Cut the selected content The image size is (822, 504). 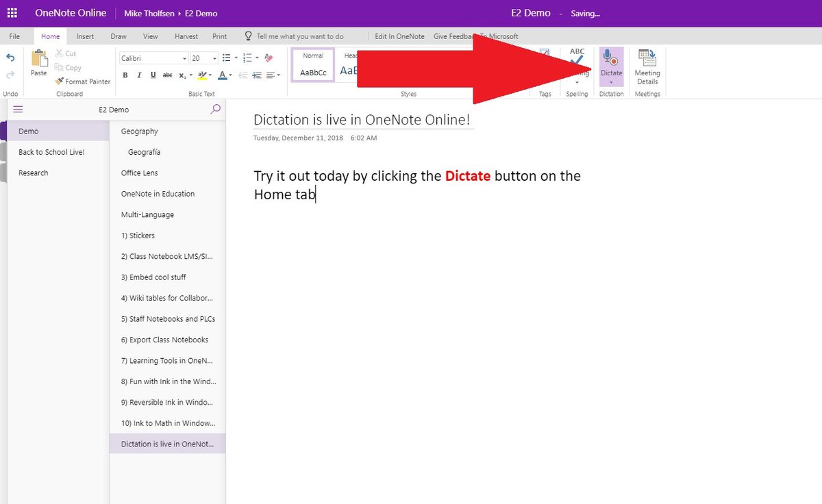(66, 53)
